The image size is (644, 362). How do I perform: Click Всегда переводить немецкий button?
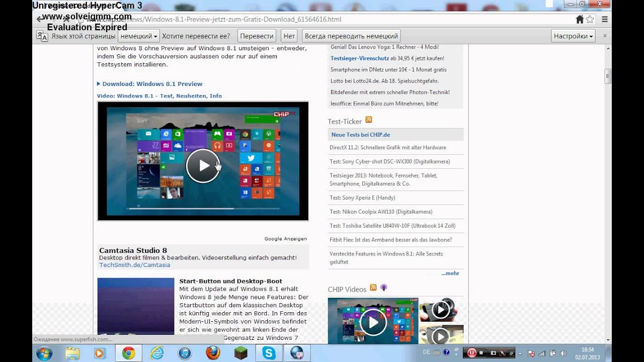coord(351,36)
